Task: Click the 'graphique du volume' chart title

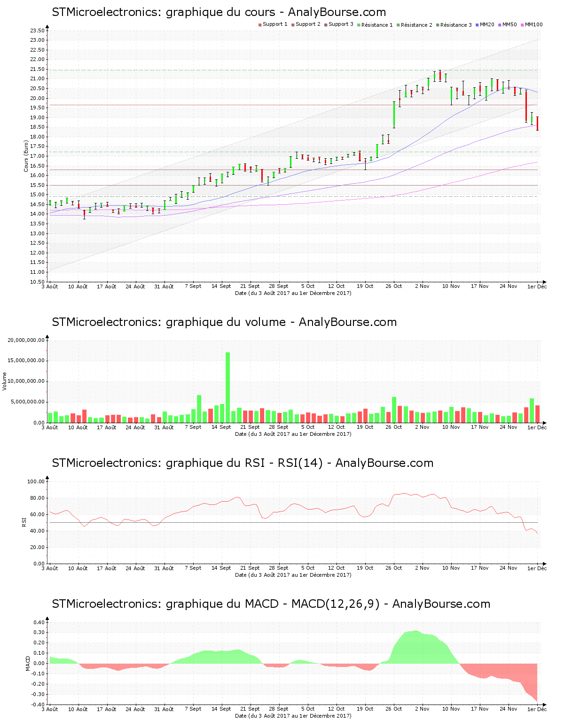Action: coord(224,322)
